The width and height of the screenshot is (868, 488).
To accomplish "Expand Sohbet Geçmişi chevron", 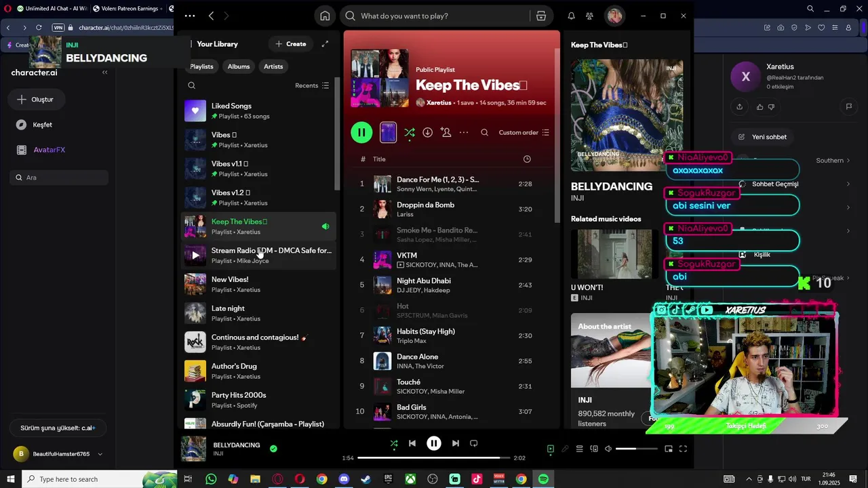I will click(848, 184).
